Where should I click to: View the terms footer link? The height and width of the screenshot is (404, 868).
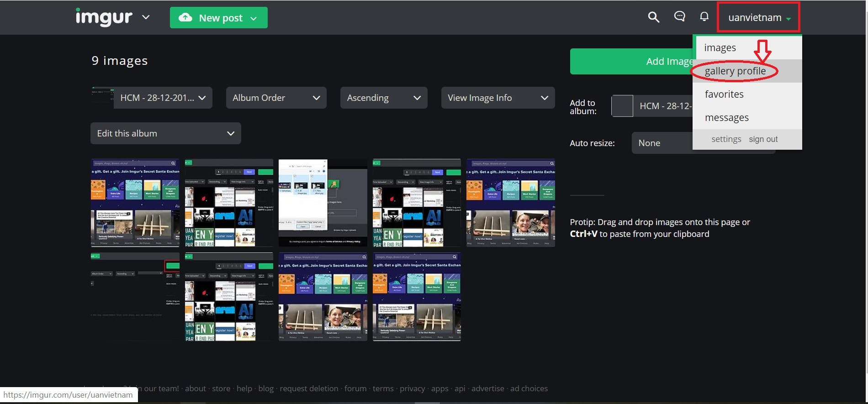[x=383, y=388]
